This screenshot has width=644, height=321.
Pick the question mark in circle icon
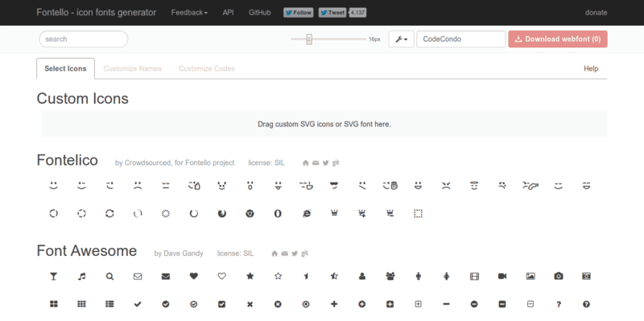[587, 304]
